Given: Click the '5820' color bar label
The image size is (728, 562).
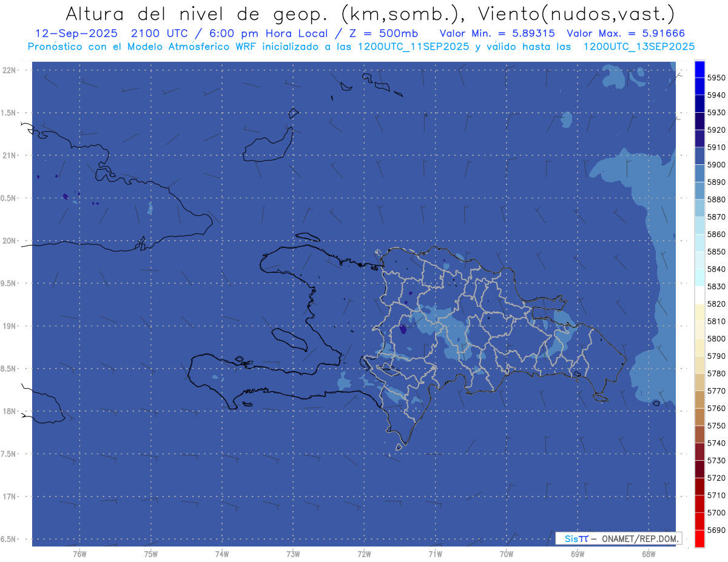Looking at the screenshot, I should [x=716, y=304].
